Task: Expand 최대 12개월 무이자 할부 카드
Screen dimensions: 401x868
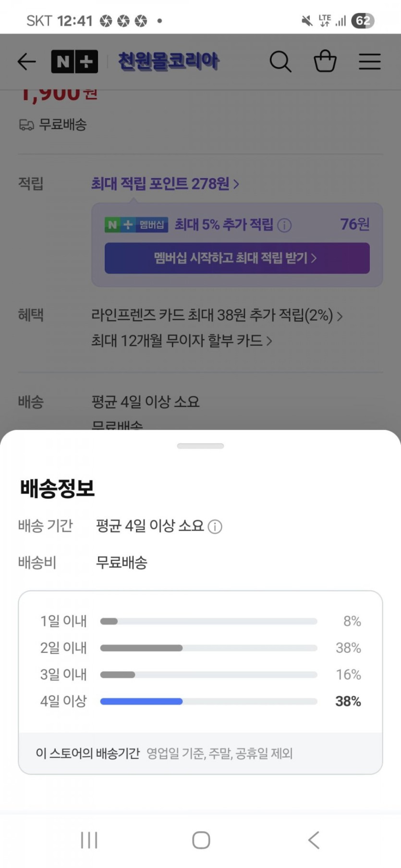Action: 182,341
